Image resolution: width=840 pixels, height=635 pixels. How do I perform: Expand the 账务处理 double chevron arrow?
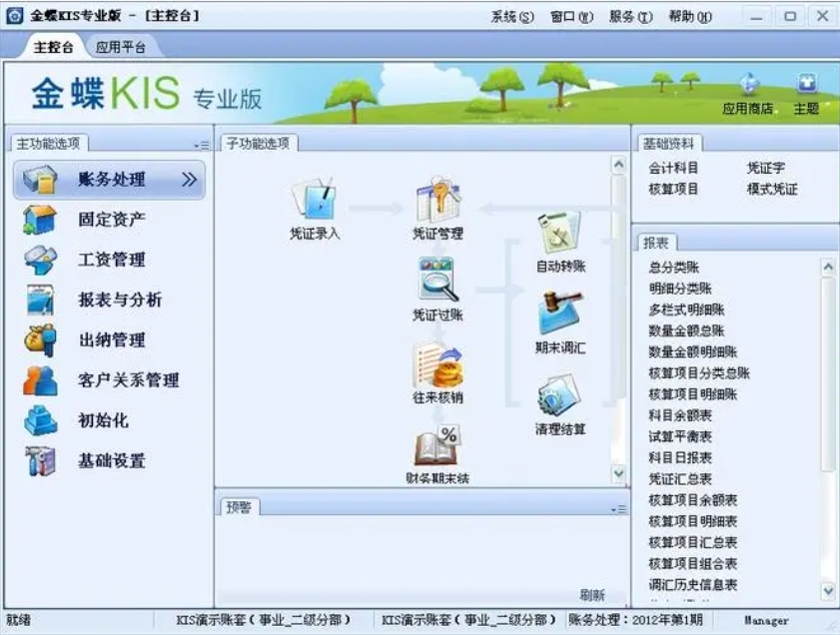click(x=189, y=180)
